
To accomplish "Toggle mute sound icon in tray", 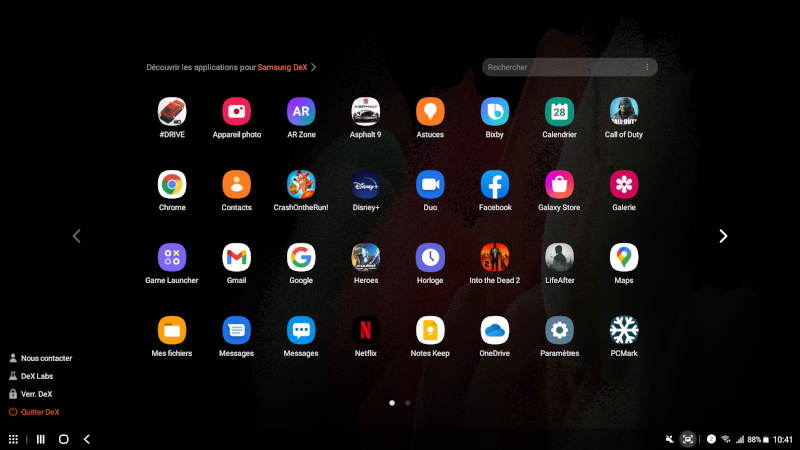I will 669,439.
